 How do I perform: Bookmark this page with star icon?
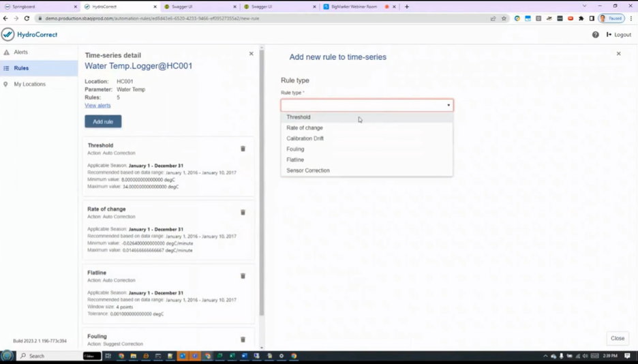point(504,18)
